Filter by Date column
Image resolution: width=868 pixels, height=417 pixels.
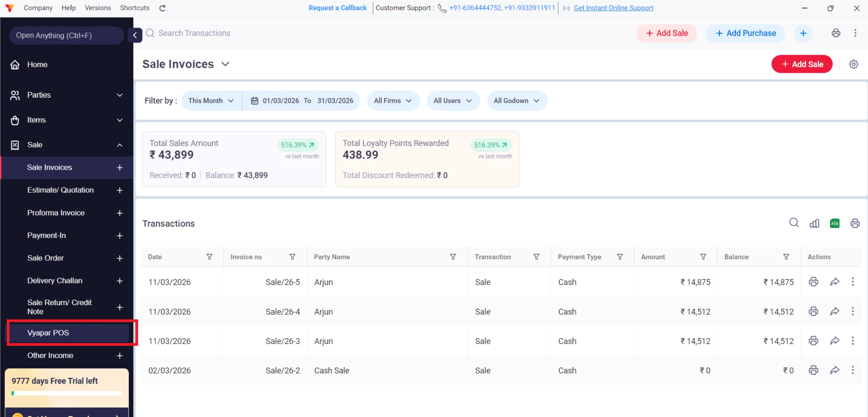tap(210, 257)
